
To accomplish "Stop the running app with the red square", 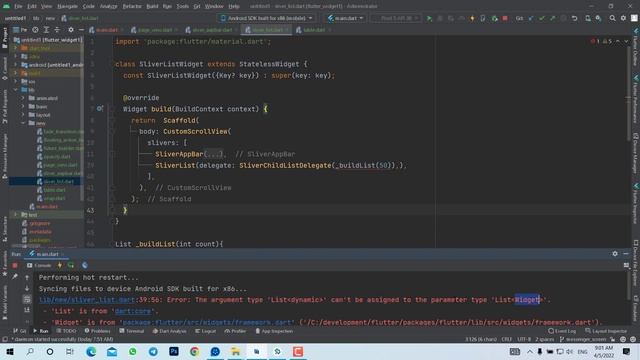I will 505,18.
